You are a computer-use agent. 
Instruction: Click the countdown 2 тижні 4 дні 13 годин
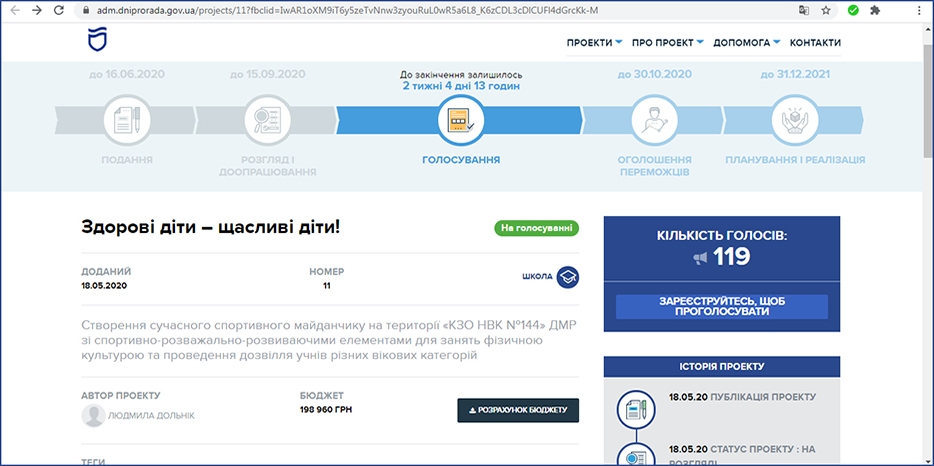click(460, 86)
